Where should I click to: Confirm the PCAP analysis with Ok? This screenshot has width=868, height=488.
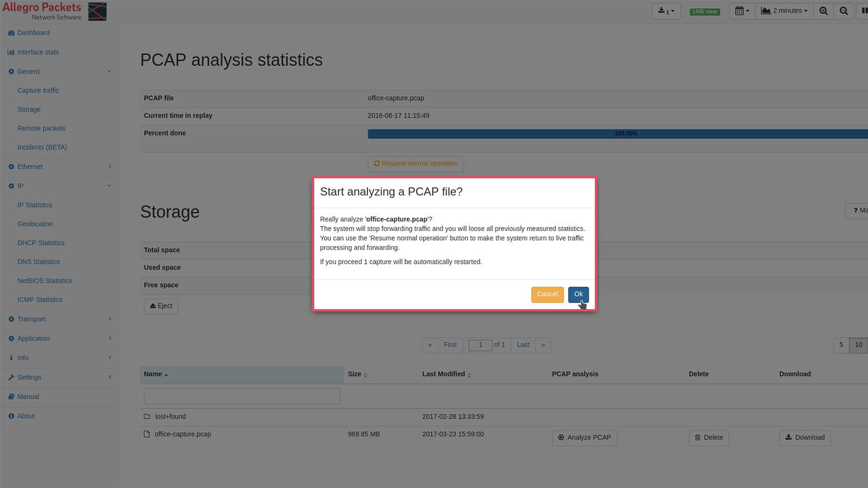pyautogui.click(x=578, y=294)
